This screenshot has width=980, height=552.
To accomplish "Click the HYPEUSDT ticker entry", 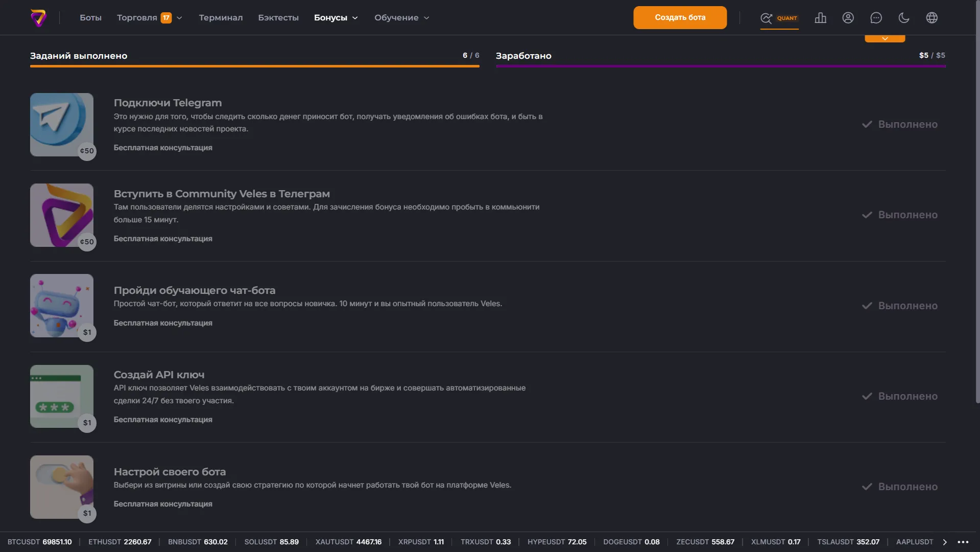I will coord(557,542).
